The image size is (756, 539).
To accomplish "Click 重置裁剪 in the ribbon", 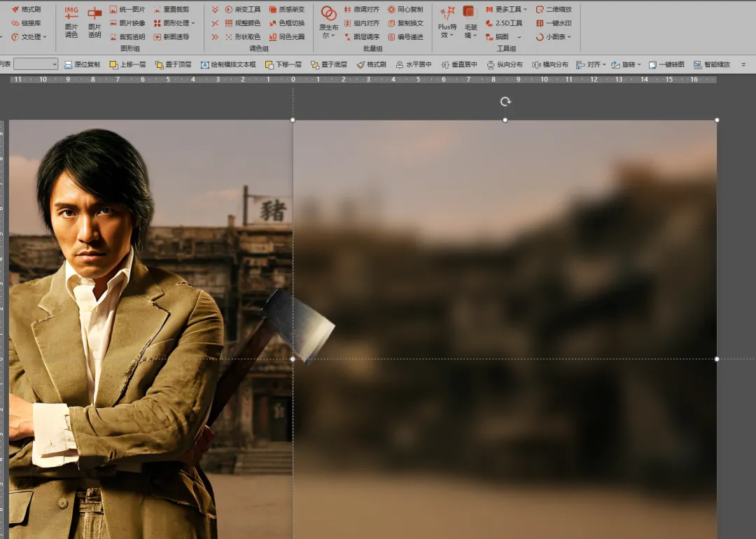I will tap(171, 9).
